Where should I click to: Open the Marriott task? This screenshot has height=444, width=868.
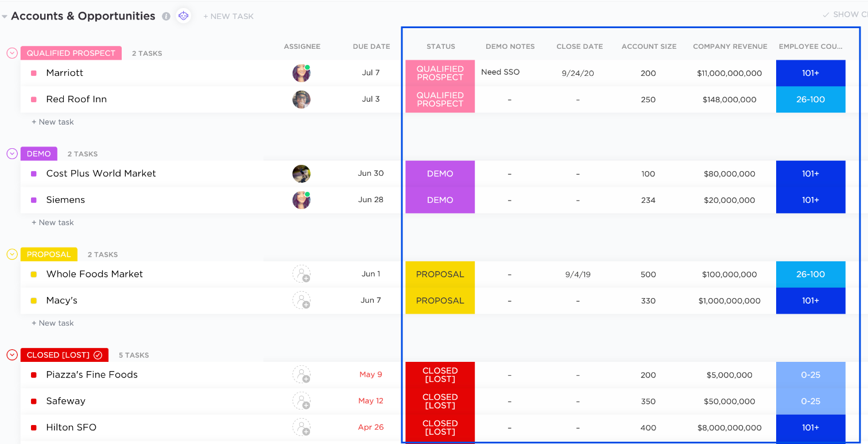tap(65, 73)
